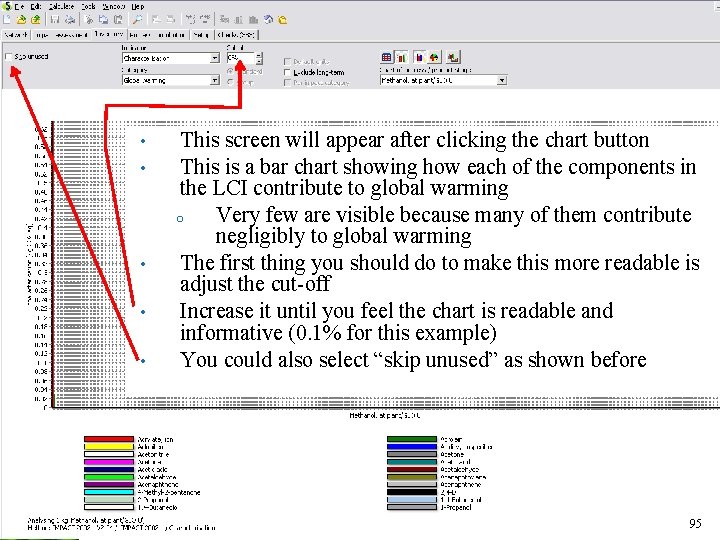
Task: Click the Acetone legend label
Action: pyautogui.click(x=452, y=455)
